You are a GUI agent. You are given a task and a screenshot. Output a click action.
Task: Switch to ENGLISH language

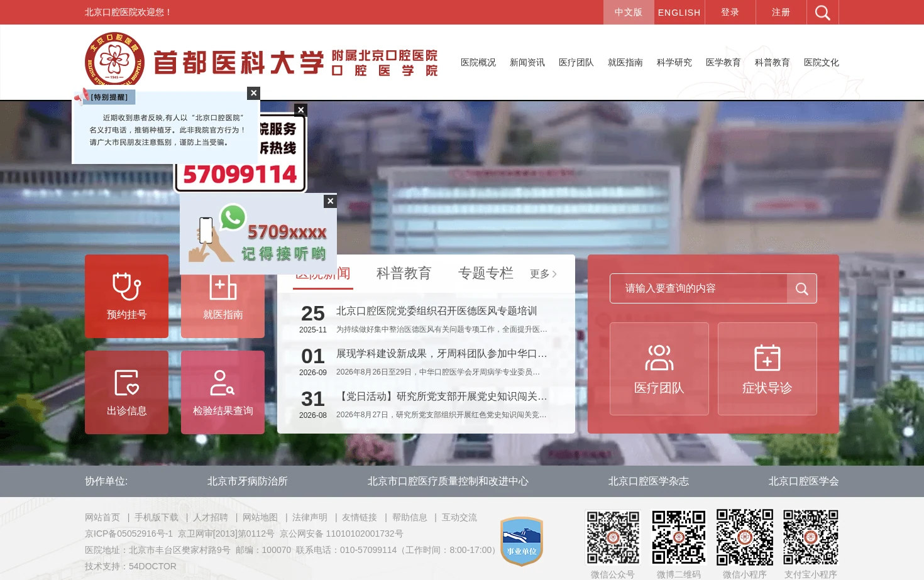click(679, 13)
